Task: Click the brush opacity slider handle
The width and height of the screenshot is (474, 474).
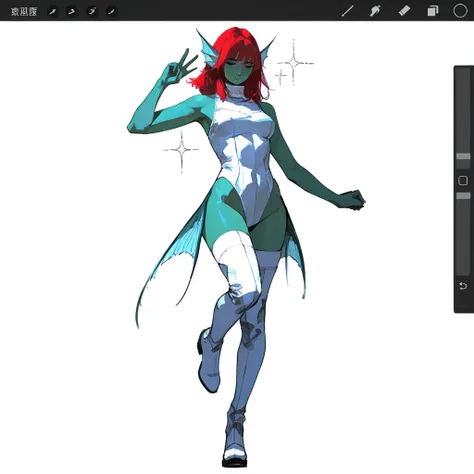Action: [463, 196]
